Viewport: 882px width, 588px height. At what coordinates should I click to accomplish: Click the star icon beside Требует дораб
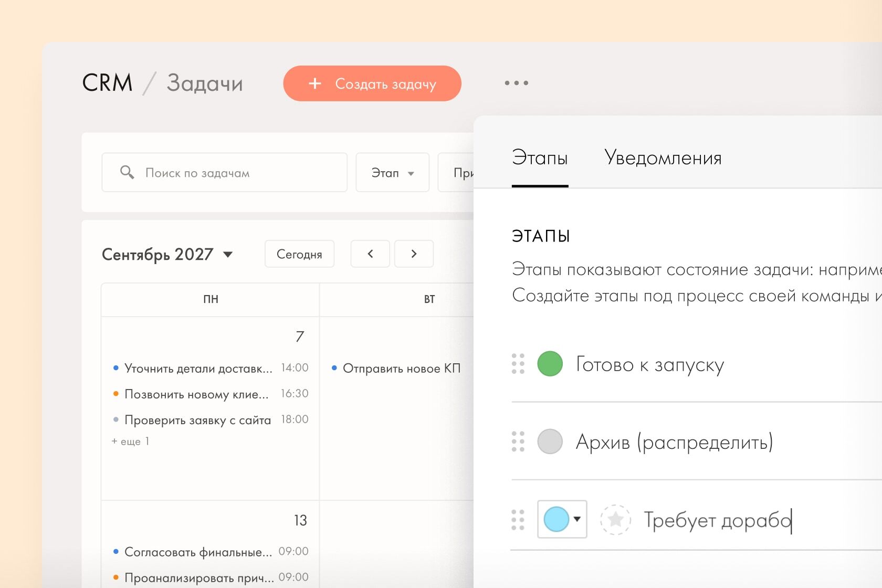615,520
